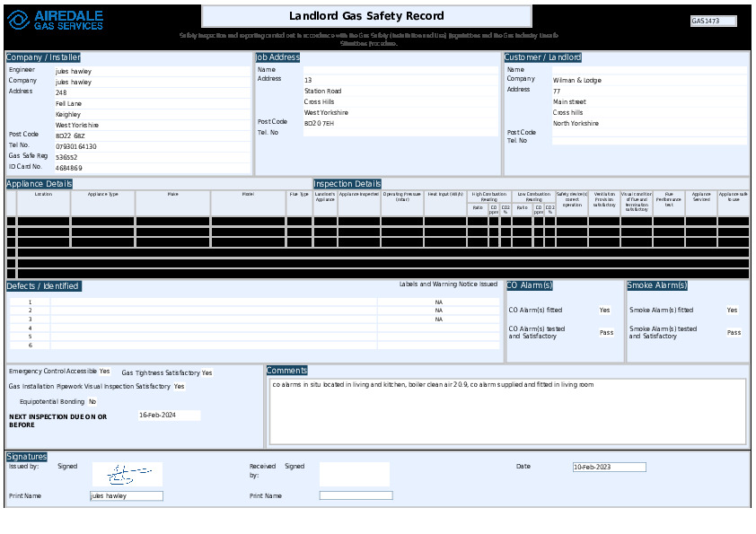756x534 pixels.
Task: Click the Equipotential Bonding No value
Action: click(92, 402)
